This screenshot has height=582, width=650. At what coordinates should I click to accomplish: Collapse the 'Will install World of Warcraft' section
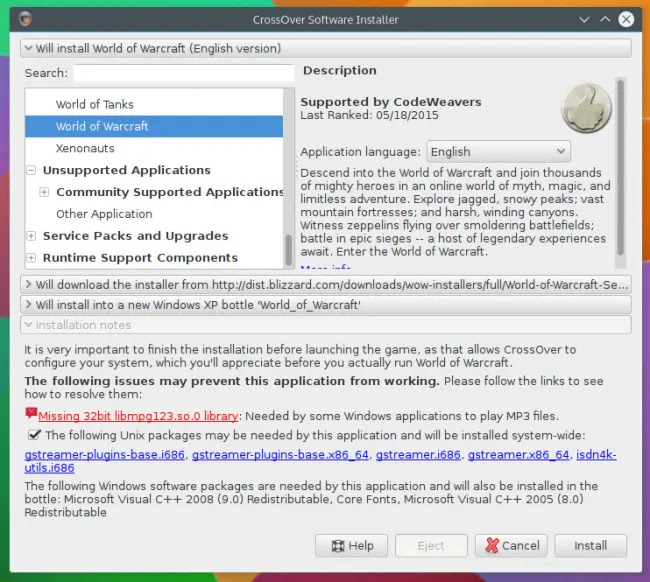(326, 48)
